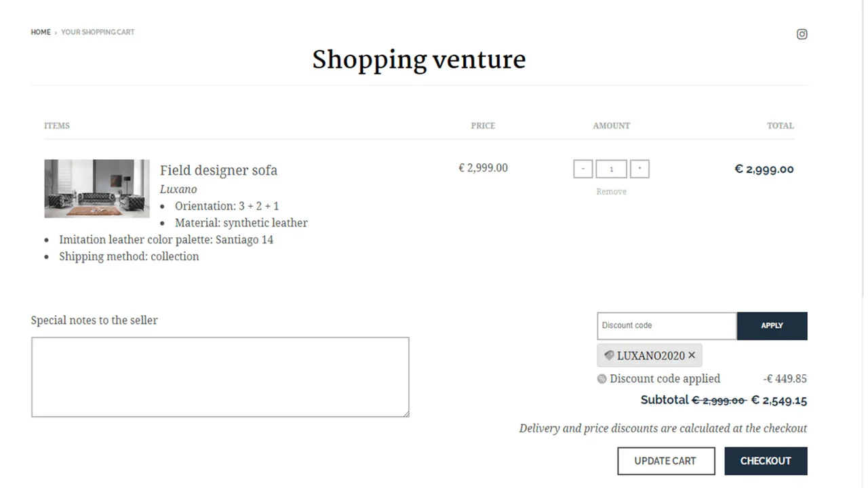Click the Luxano brand name

178,189
